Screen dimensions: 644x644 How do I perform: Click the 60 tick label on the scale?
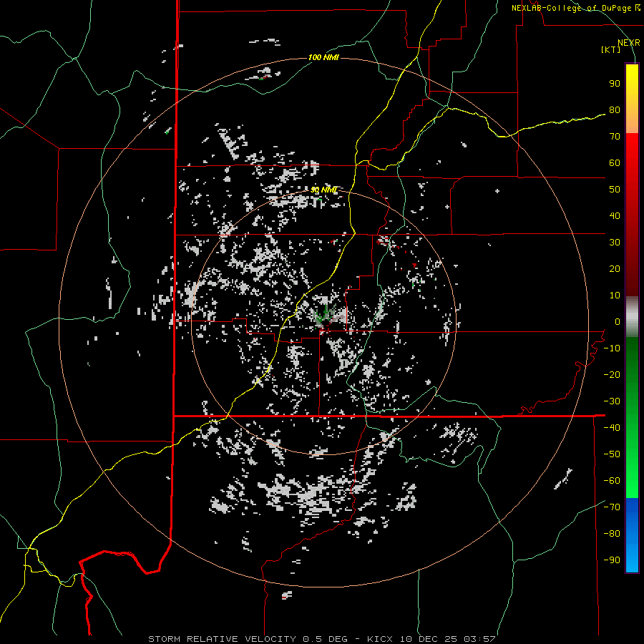(615, 163)
